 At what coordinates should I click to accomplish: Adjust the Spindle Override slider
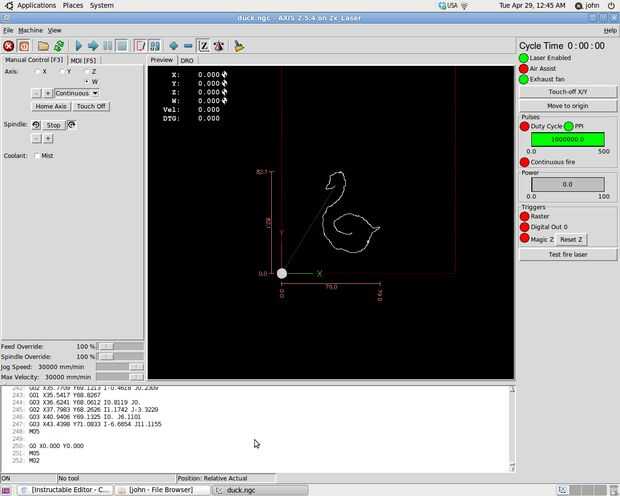click(120, 357)
